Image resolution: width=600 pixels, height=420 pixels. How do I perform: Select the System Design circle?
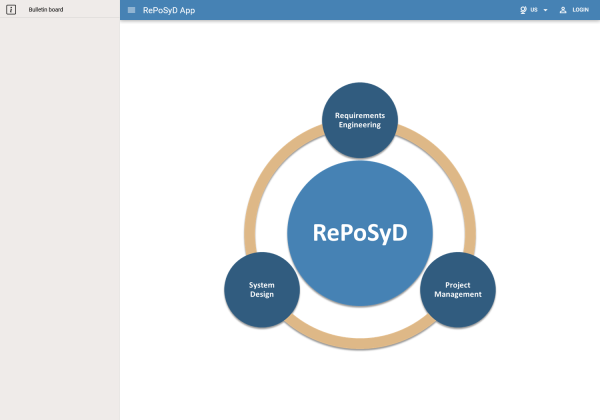pyautogui.click(x=262, y=290)
